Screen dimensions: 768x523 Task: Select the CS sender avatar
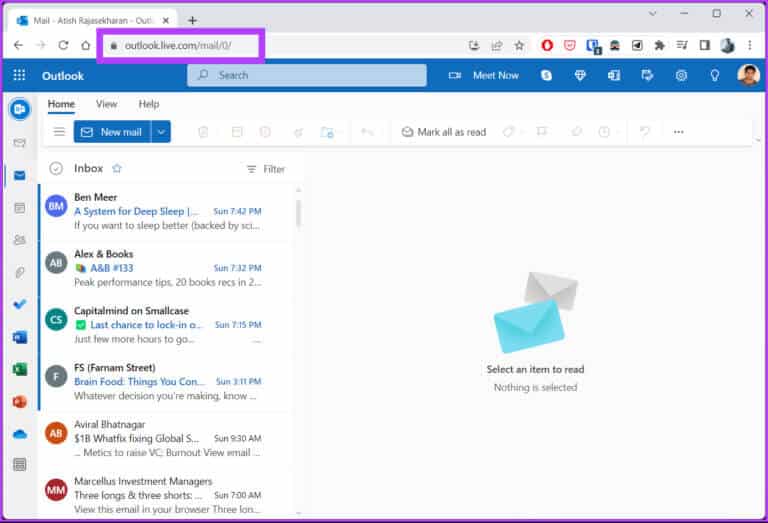56,320
